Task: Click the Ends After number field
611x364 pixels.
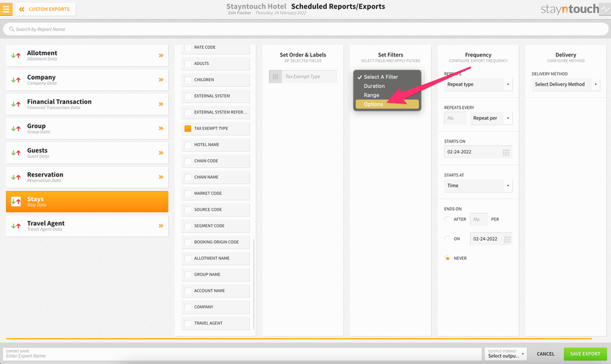Action: click(x=479, y=219)
